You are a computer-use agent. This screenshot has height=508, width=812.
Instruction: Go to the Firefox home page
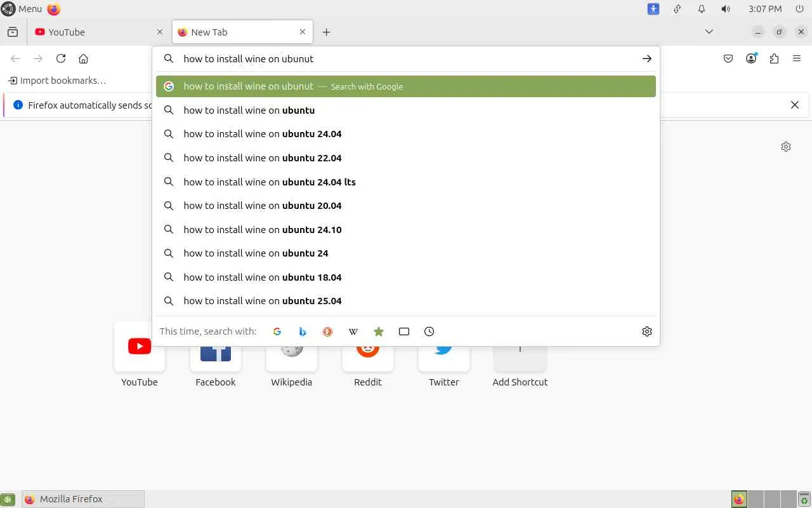tap(83, 58)
